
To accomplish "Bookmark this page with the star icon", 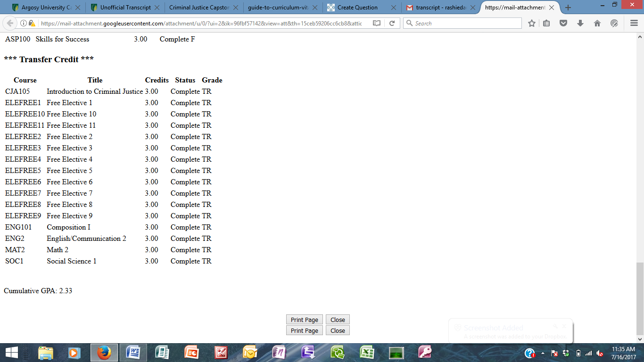I will pyautogui.click(x=532, y=23).
